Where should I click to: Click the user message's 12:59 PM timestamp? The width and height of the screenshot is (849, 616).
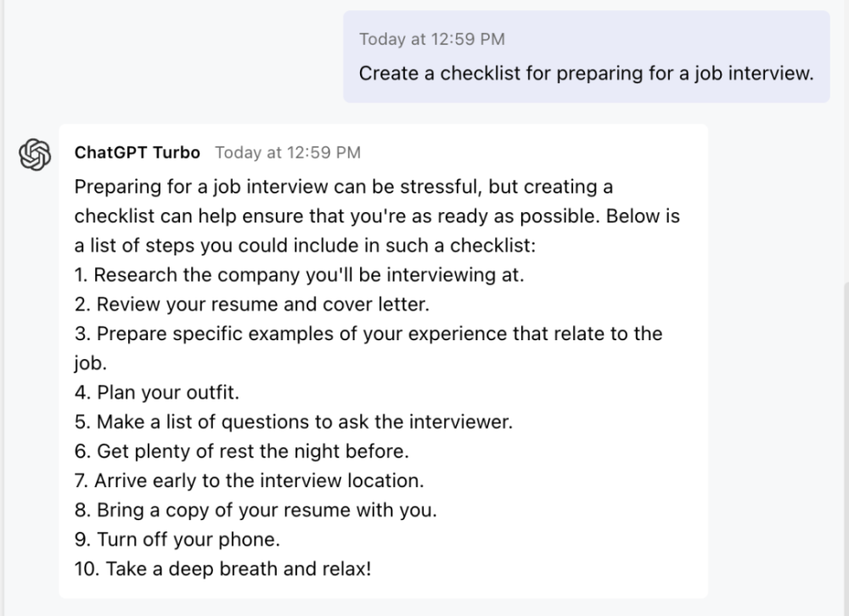[431, 39]
